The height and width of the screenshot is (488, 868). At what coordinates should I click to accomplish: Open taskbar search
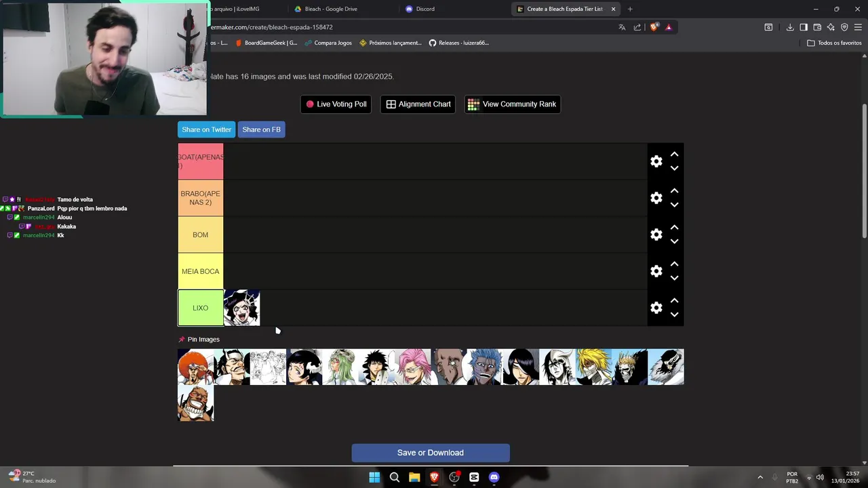pyautogui.click(x=395, y=477)
